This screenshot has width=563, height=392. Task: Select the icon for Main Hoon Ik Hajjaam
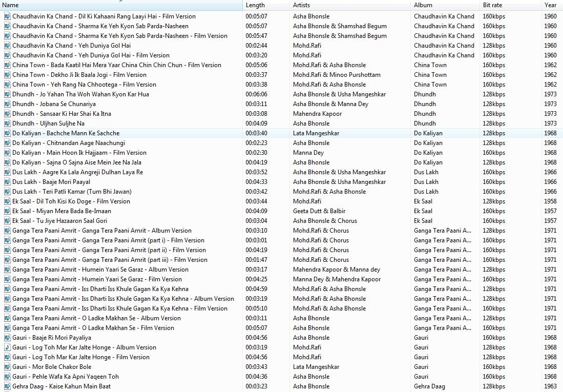[x=7, y=152]
